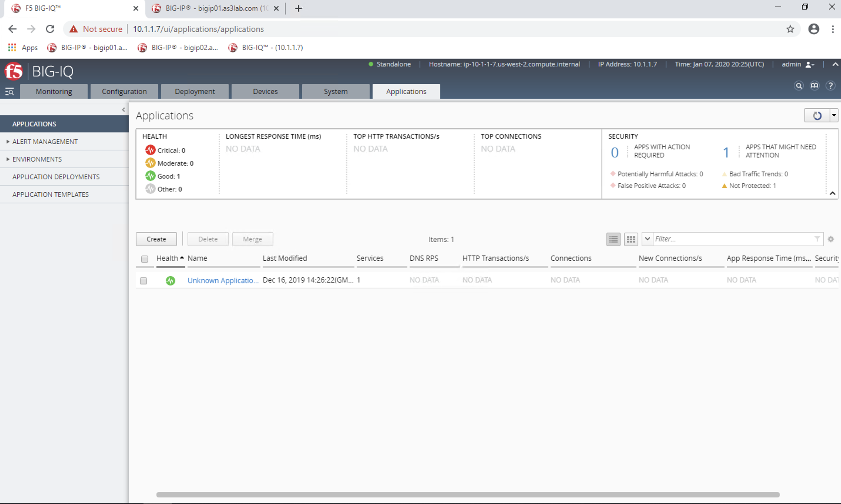The image size is (841, 504).
Task: Click the Services column header
Action: click(370, 258)
